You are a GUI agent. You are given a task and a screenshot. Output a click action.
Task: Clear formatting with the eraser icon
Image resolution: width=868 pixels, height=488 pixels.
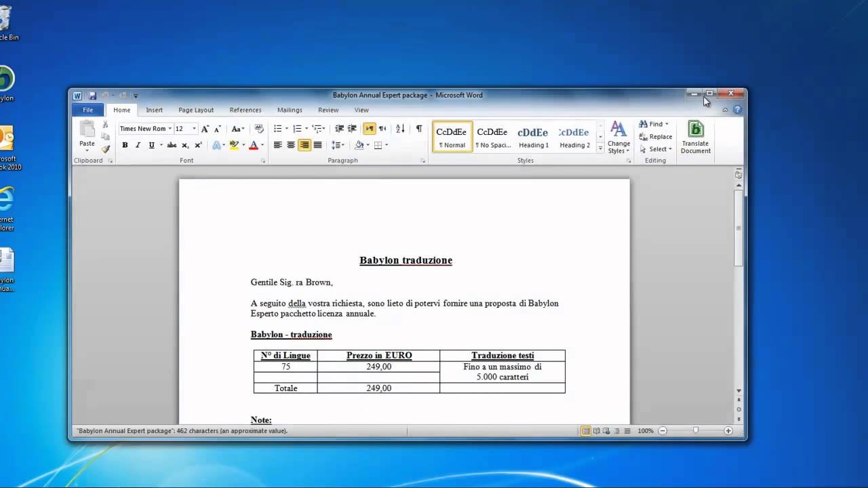tap(258, 129)
